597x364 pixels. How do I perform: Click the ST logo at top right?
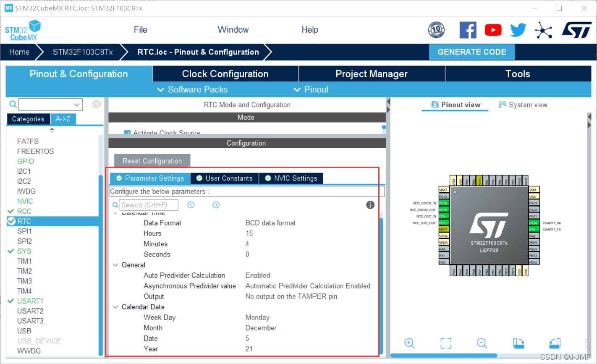tap(577, 30)
